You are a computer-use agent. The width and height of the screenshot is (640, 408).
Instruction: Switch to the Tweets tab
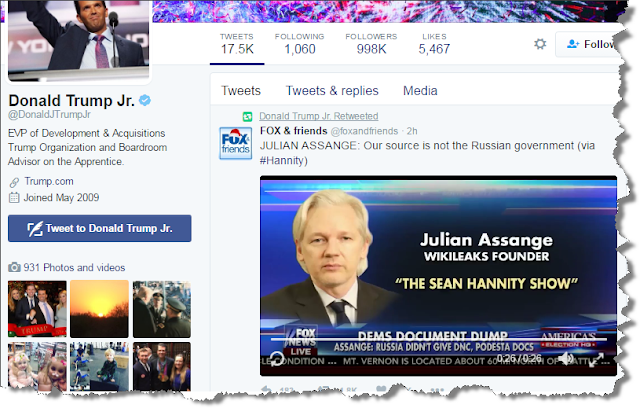(241, 91)
